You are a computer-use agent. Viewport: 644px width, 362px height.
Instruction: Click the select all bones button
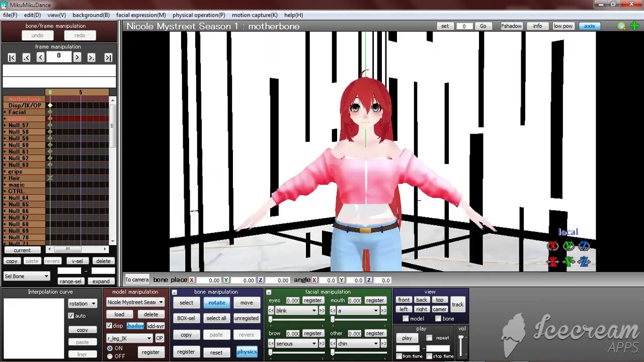pos(216,318)
